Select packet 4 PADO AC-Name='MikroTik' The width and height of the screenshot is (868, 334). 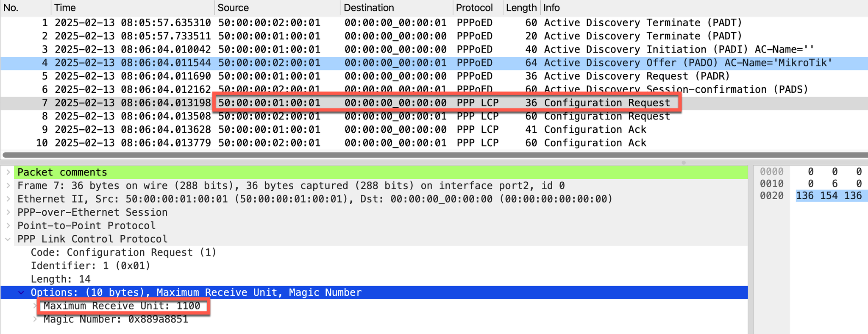pos(434,63)
